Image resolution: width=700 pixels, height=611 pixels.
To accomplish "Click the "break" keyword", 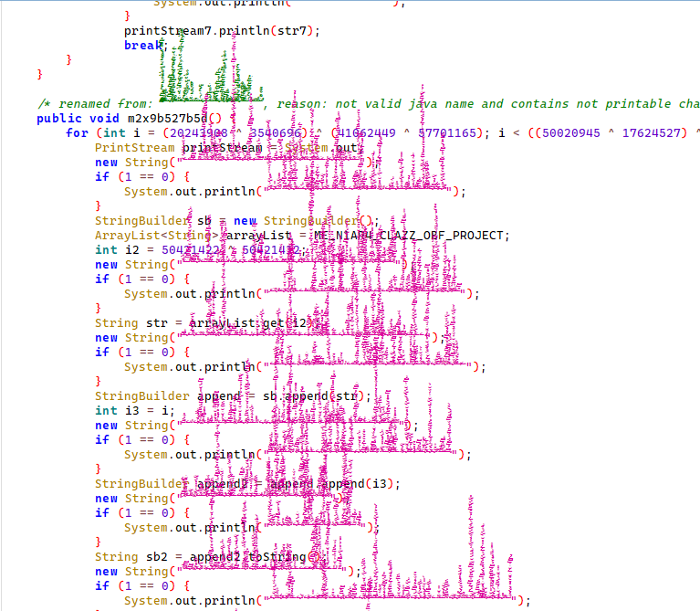I will click(142, 45).
